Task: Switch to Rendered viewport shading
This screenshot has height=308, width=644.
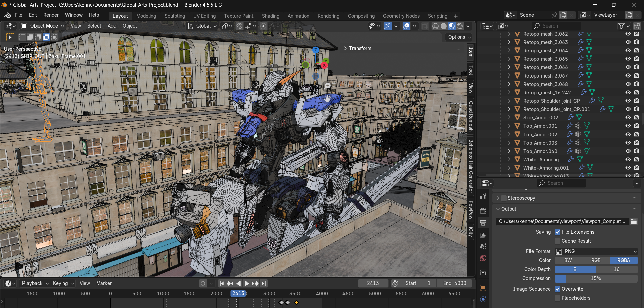Action: (x=460, y=26)
